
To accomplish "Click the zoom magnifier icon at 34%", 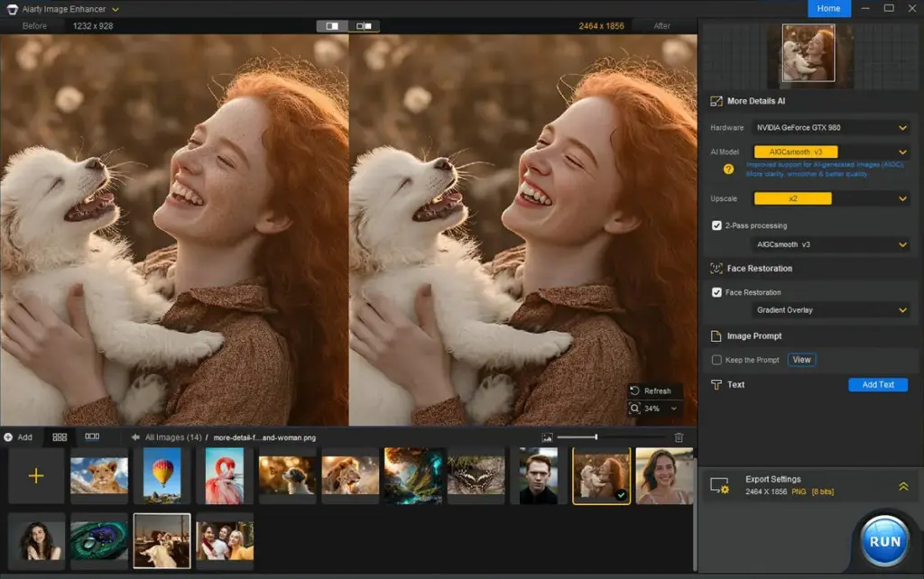I will (634, 409).
